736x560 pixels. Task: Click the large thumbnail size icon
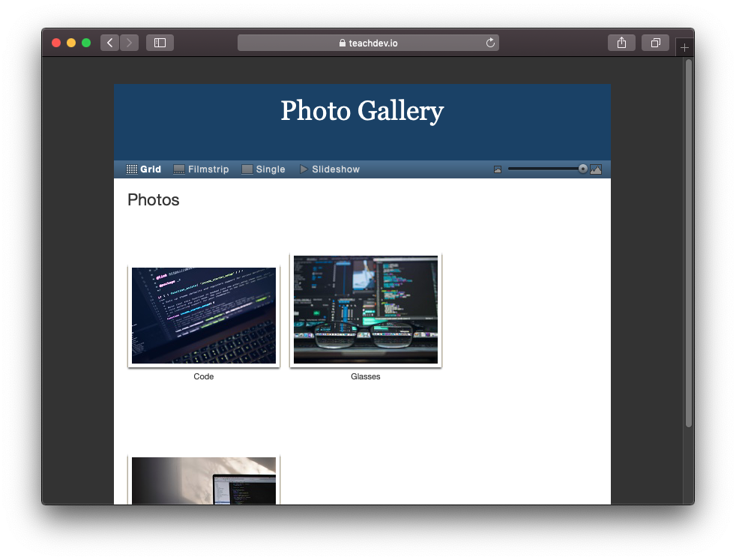596,169
